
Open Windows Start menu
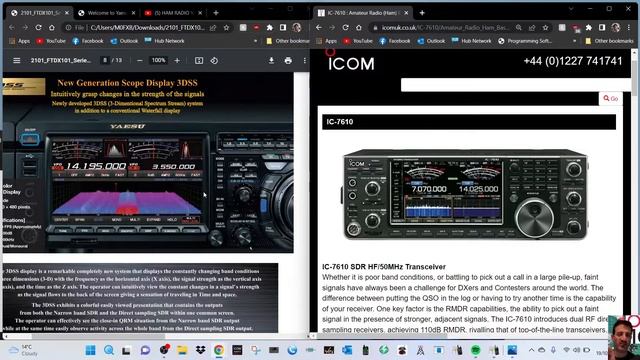[90, 350]
